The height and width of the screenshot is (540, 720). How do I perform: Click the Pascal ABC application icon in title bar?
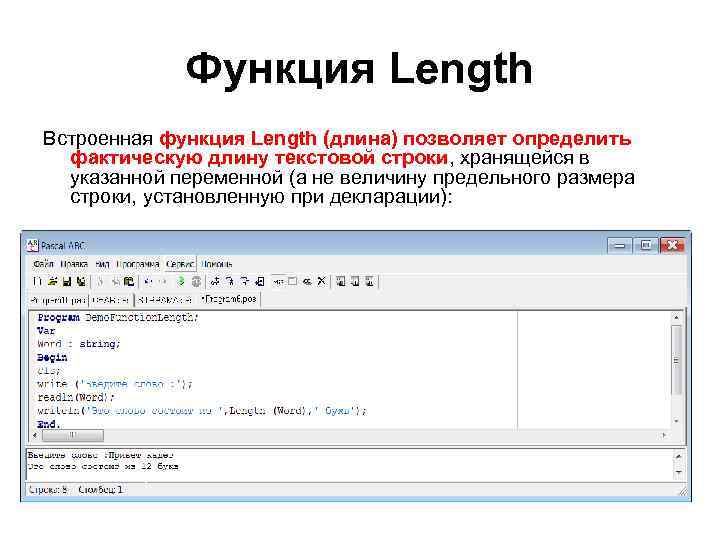(32, 246)
